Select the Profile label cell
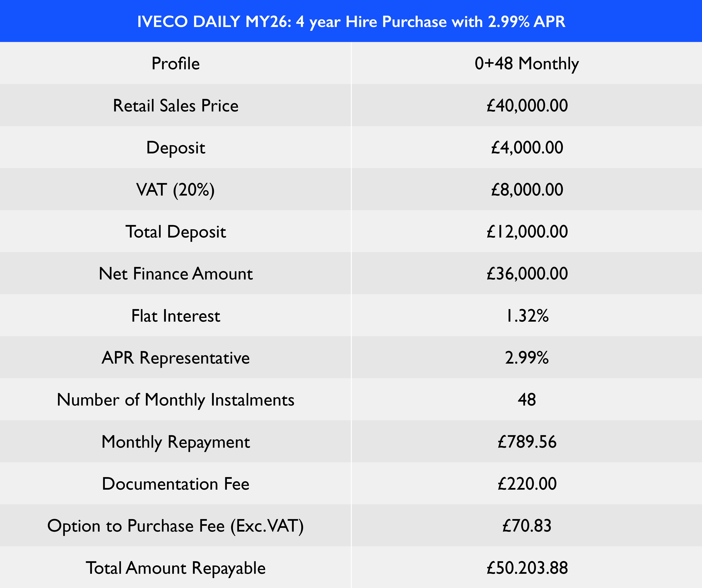Screen dimensions: 702x588 click(x=176, y=63)
